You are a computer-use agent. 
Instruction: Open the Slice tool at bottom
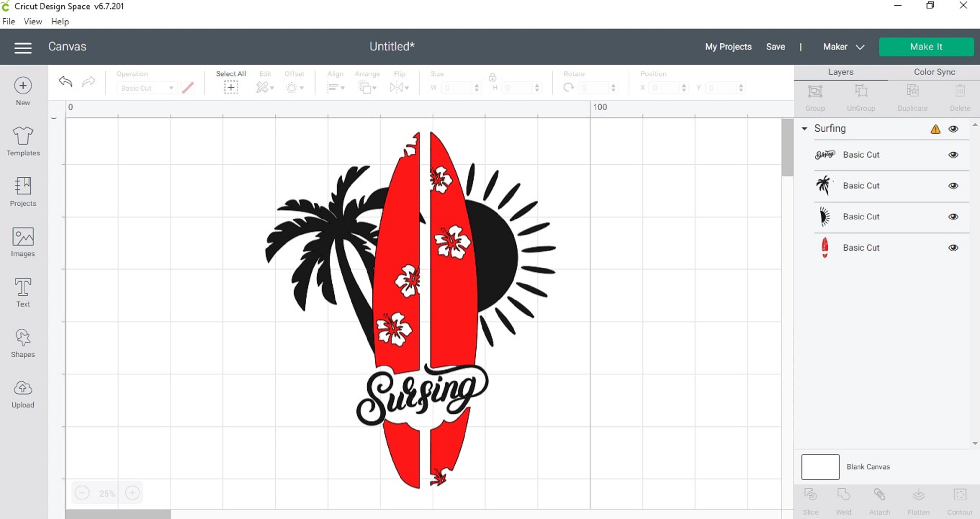(810, 496)
